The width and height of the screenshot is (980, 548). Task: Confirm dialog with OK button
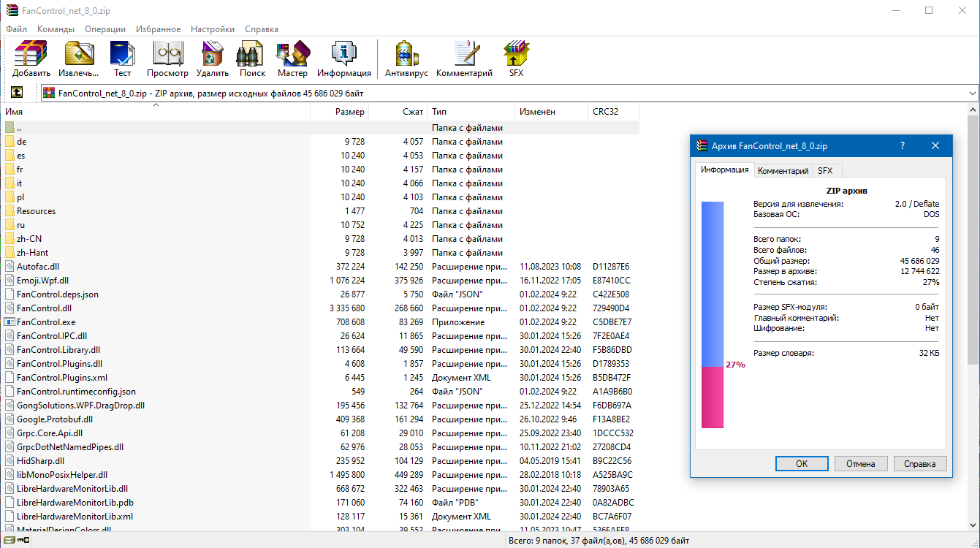tap(802, 464)
